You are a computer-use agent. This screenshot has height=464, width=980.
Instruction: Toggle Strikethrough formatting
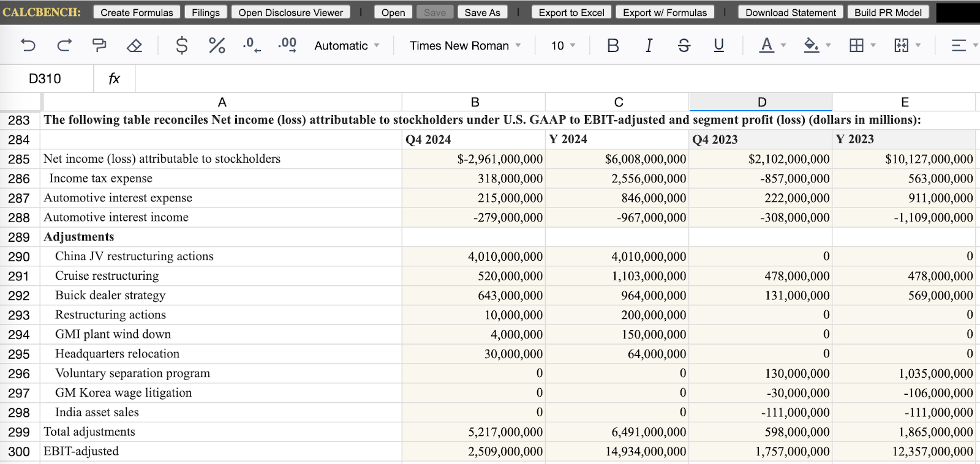click(684, 45)
